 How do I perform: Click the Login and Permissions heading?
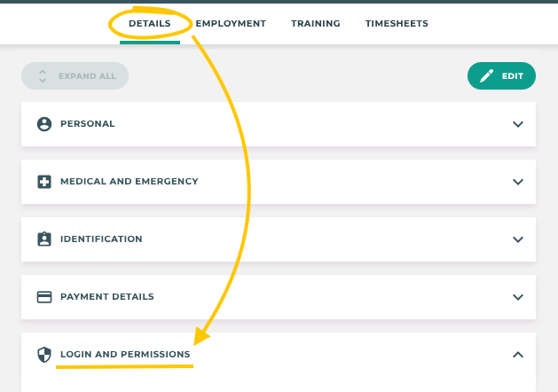(x=125, y=355)
